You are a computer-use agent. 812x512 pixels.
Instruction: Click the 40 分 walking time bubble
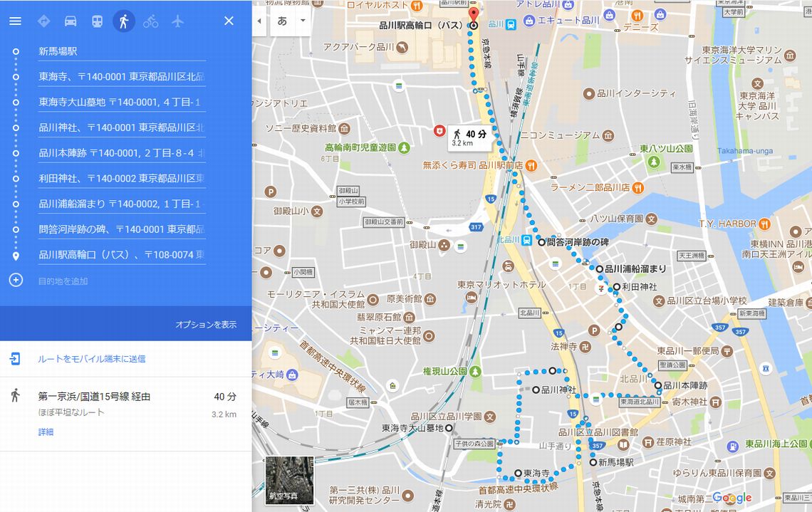click(469, 137)
